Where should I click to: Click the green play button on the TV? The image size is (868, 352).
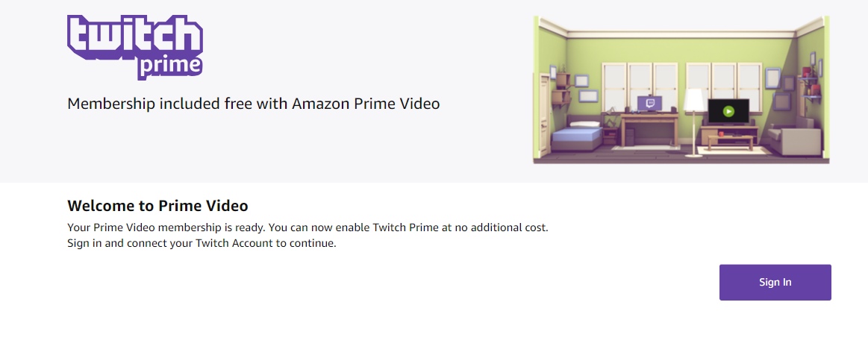pyautogui.click(x=728, y=111)
